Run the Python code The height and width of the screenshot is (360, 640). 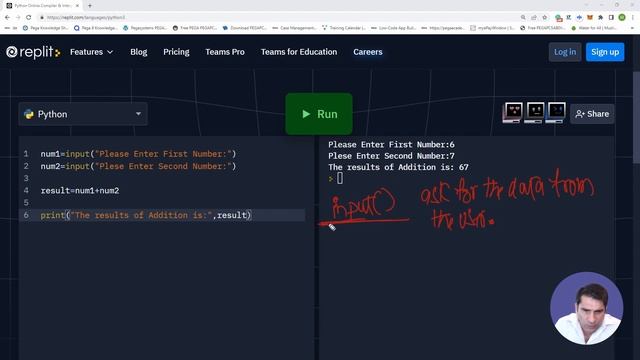[319, 114]
